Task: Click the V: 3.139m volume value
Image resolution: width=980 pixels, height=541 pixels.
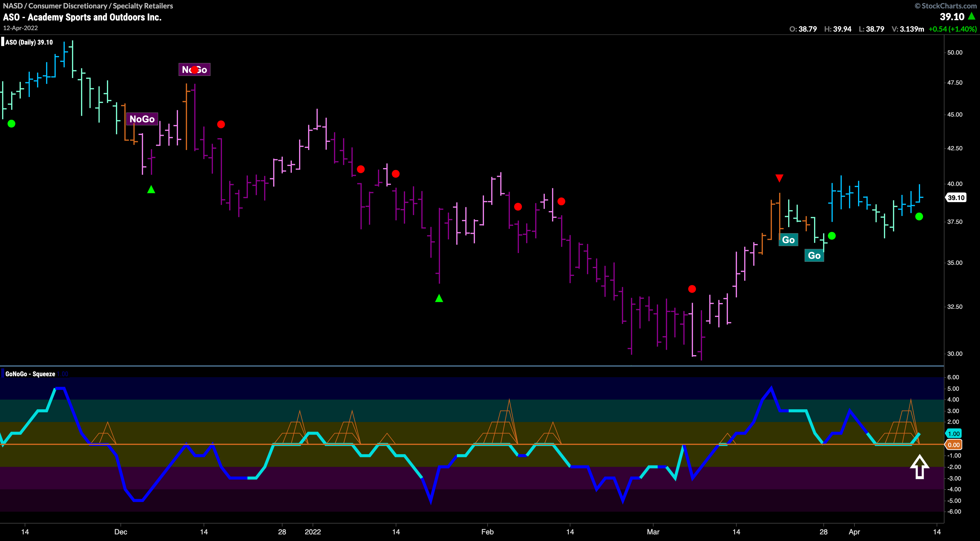Action: tap(908, 29)
